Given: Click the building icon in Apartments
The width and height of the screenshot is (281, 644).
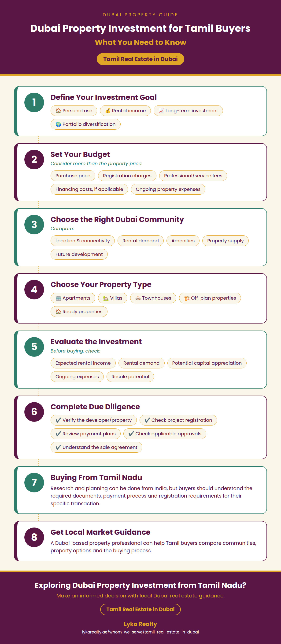Looking at the screenshot, I should [58, 298].
